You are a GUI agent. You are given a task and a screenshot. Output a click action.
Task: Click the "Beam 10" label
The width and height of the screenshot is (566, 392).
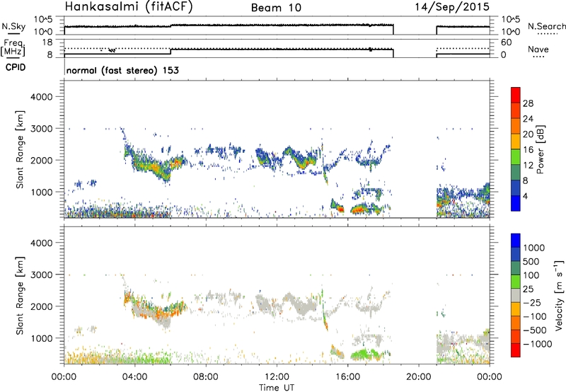[x=276, y=8]
